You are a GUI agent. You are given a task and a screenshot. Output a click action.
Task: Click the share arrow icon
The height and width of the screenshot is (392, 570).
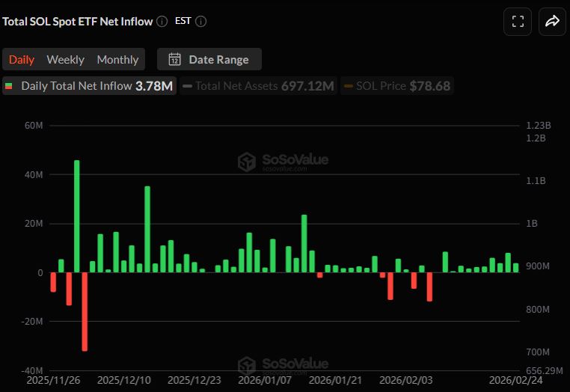552,22
